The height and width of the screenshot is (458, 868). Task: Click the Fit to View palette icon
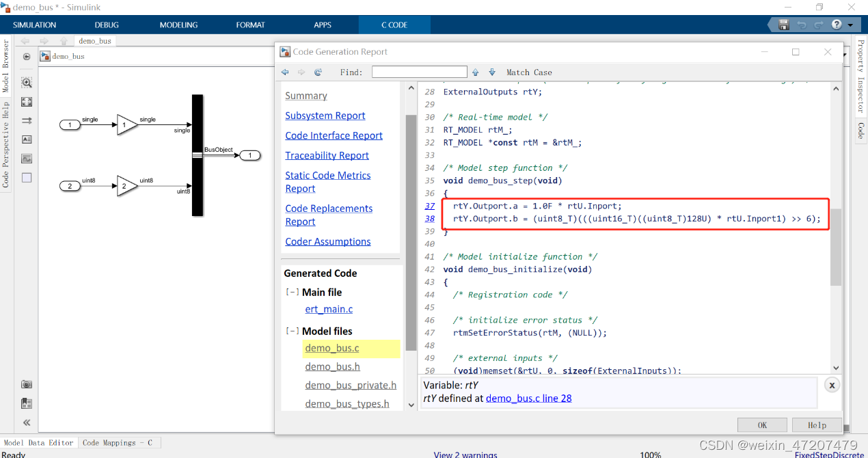click(x=27, y=102)
